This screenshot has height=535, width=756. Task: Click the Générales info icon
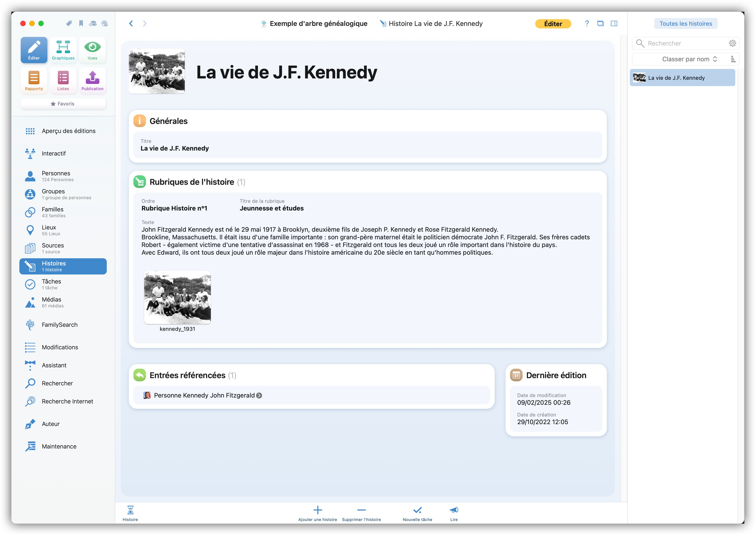pos(140,121)
